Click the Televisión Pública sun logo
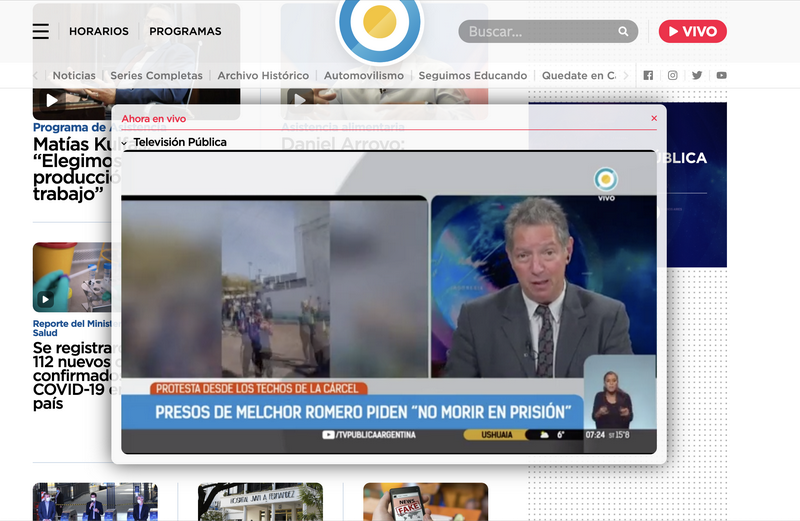 (379, 23)
